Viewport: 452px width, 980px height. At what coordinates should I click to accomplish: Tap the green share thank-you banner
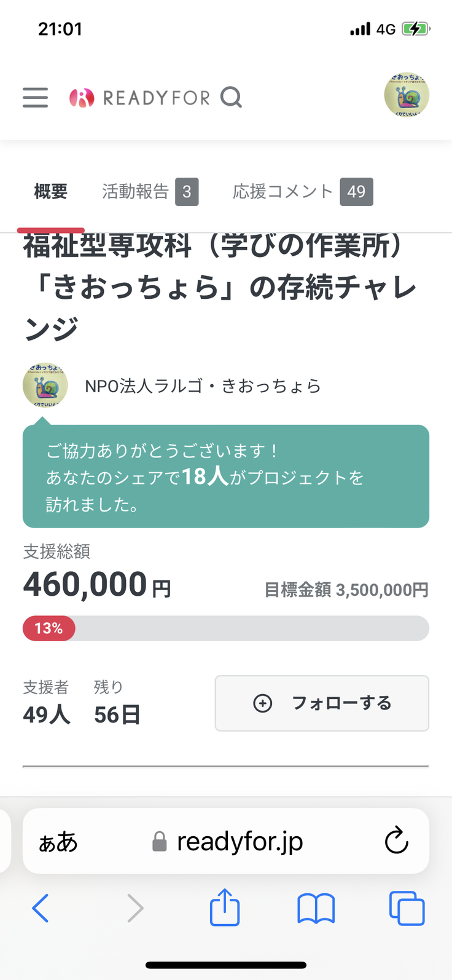tap(225, 476)
